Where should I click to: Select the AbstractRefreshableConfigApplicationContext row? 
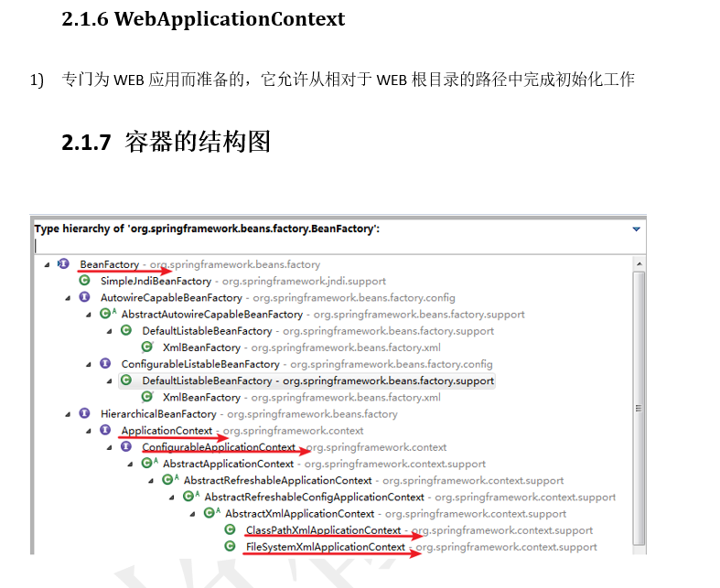[410, 497]
